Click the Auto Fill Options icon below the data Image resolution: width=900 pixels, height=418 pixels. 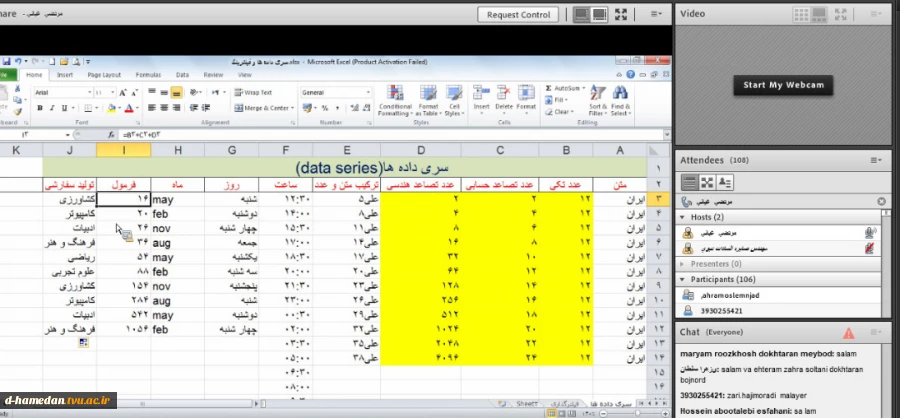(84, 343)
